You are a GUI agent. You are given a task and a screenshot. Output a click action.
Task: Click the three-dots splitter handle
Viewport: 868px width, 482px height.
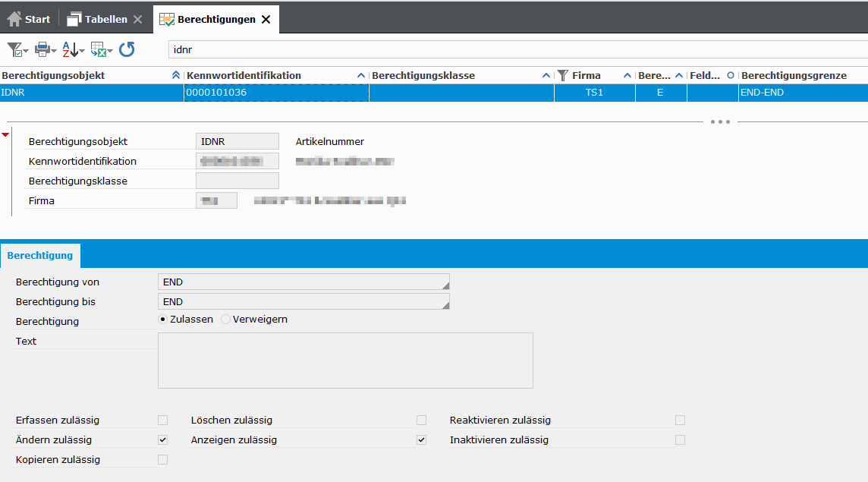point(720,121)
